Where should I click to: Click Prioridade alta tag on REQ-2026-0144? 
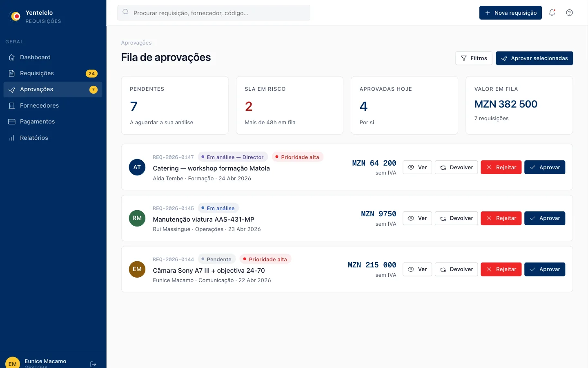[x=265, y=259]
